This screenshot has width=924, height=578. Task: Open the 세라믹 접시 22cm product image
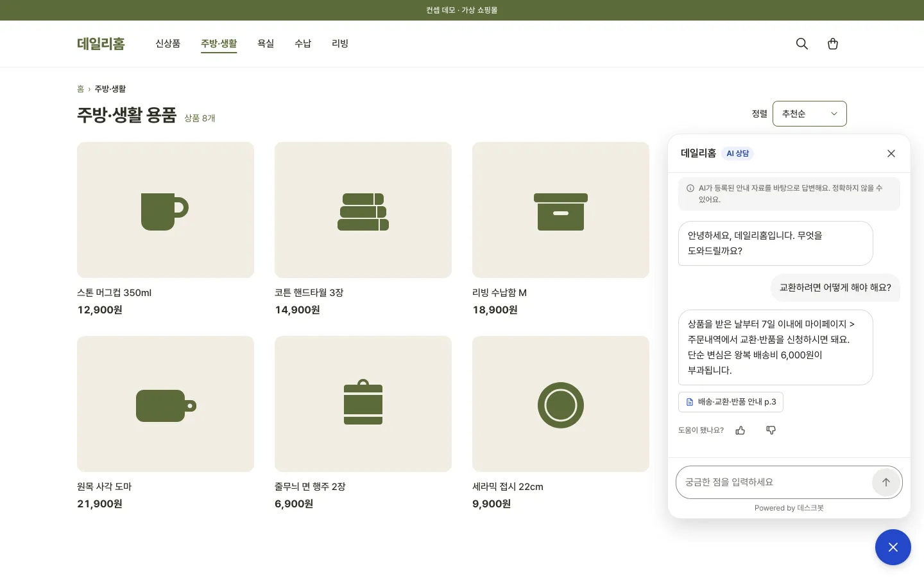561,404
